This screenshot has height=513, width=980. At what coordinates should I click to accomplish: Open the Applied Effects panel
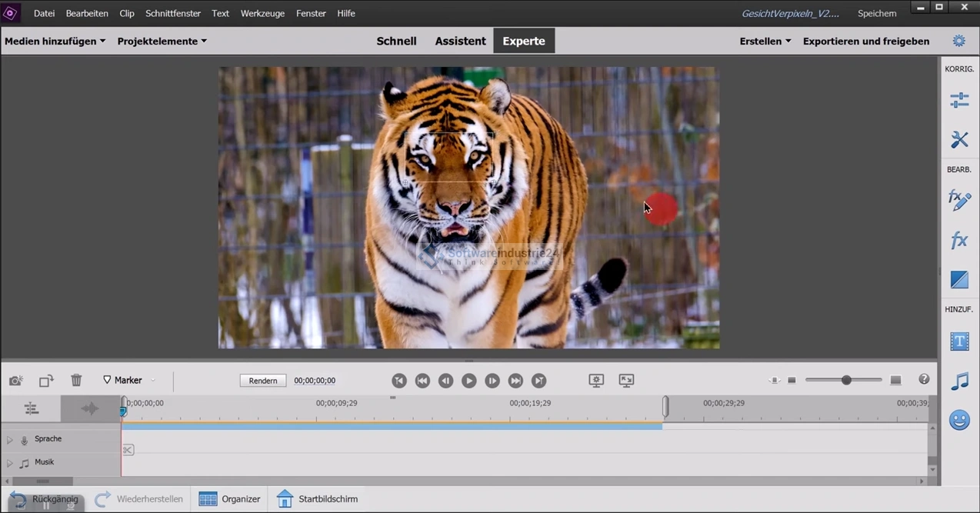pos(959,200)
